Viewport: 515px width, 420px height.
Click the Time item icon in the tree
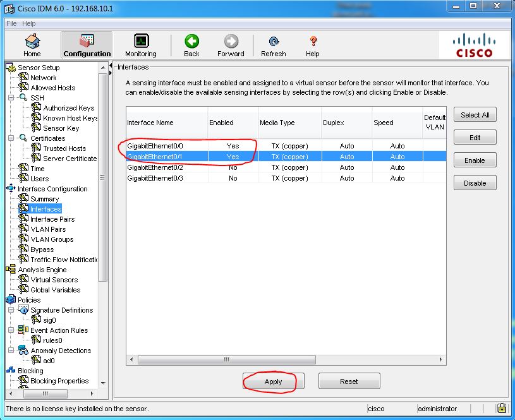pyautogui.click(x=23, y=168)
